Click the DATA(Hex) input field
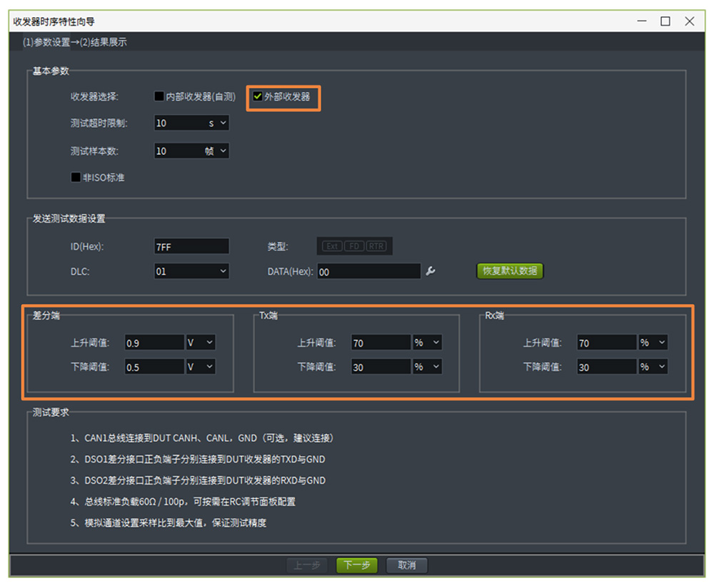 pos(368,271)
